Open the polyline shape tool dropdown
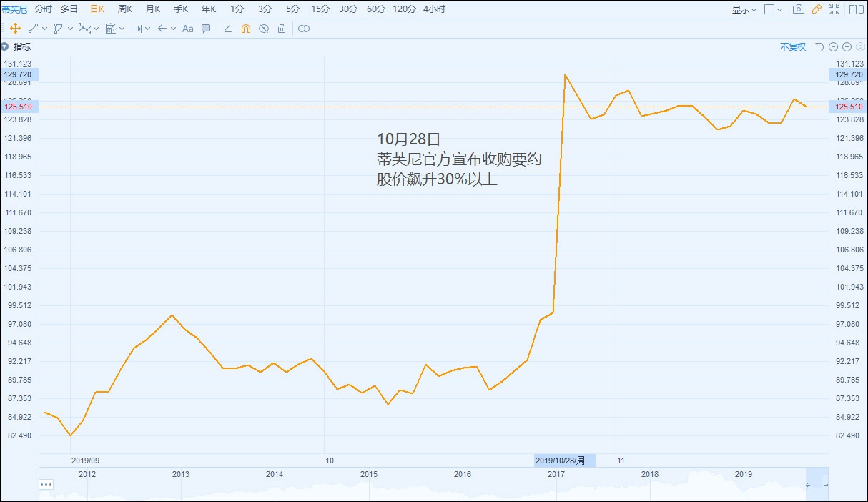868x502 pixels. 70,29
